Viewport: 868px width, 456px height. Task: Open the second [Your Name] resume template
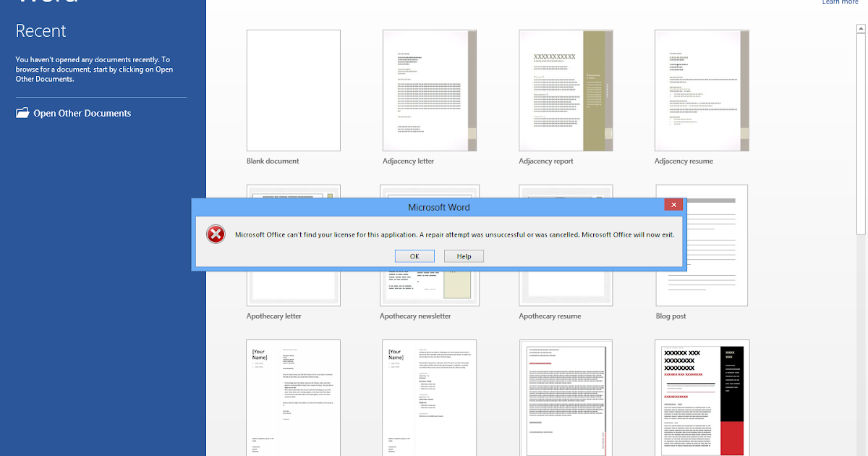click(x=430, y=397)
